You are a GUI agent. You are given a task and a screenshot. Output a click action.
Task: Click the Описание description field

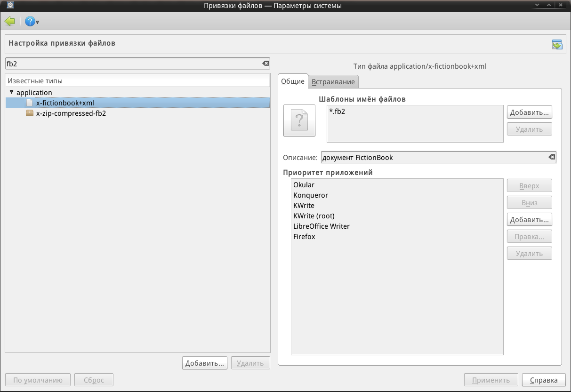[x=438, y=158]
